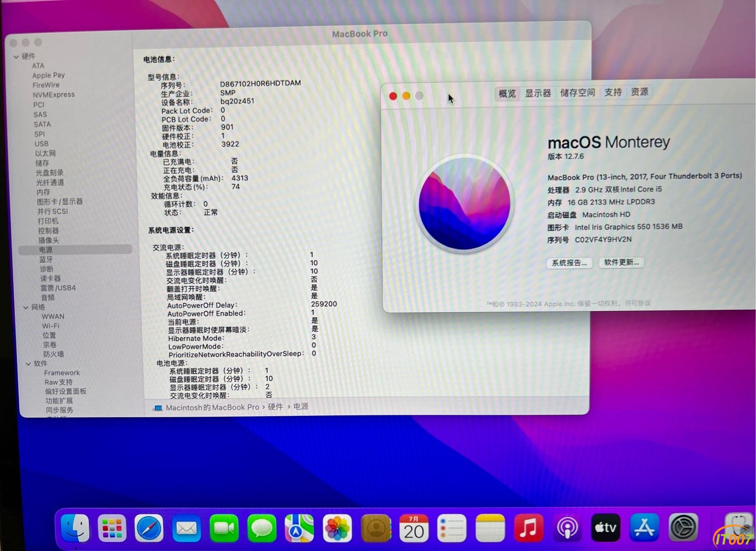Image resolution: width=756 pixels, height=551 pixels.
Task: Click the serial number C02VF4Y9HV2N
Action: [603, 239]
